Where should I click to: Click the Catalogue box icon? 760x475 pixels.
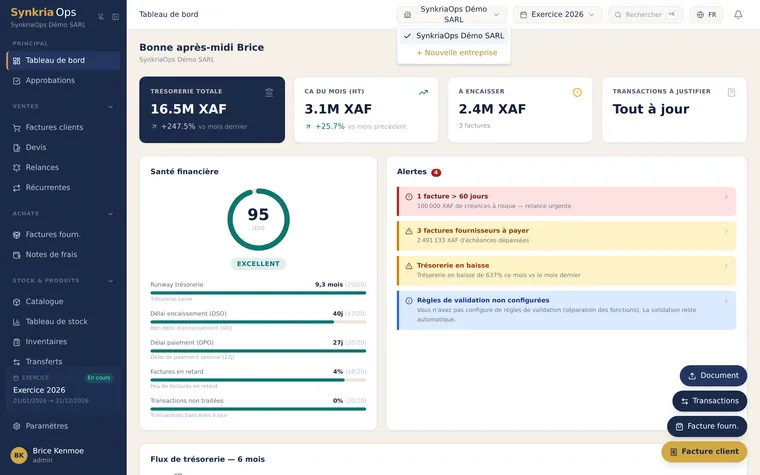tap(16, 301)
